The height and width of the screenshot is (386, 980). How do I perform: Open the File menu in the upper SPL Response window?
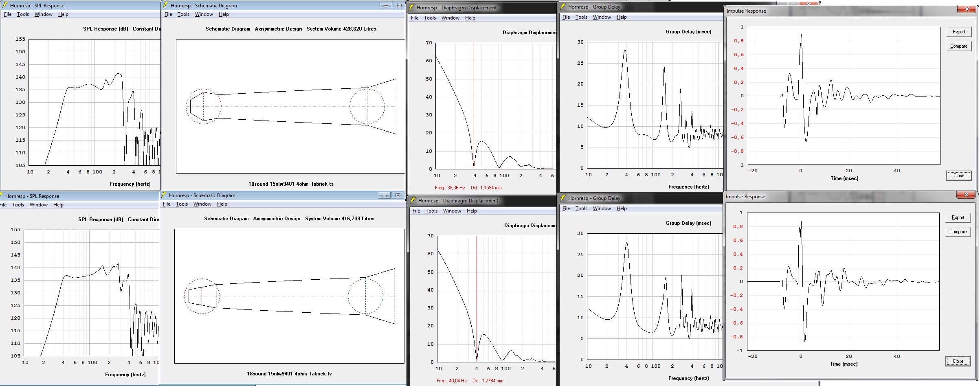click(8, 14)
